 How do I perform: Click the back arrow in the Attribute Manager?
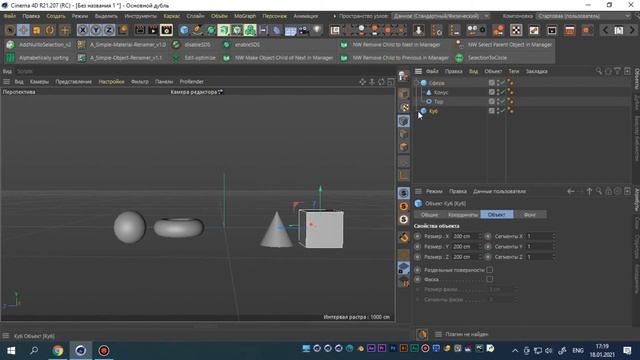click(x=571, y=191)
